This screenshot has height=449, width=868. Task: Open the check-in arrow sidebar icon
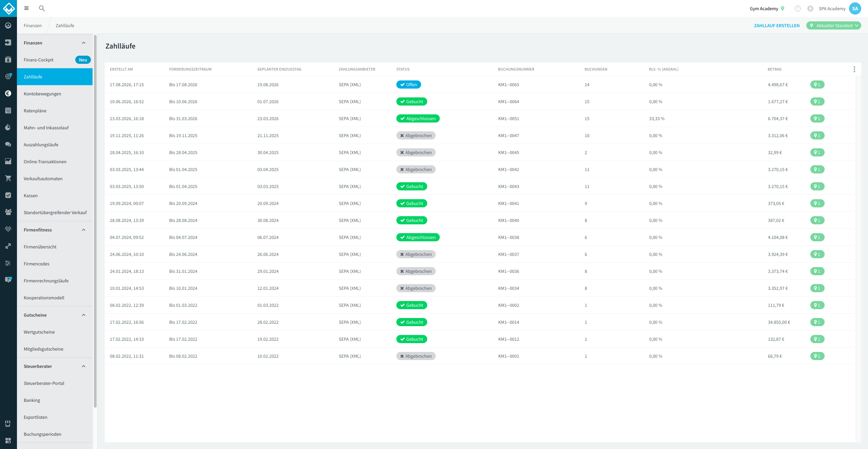tap(8, 42)
